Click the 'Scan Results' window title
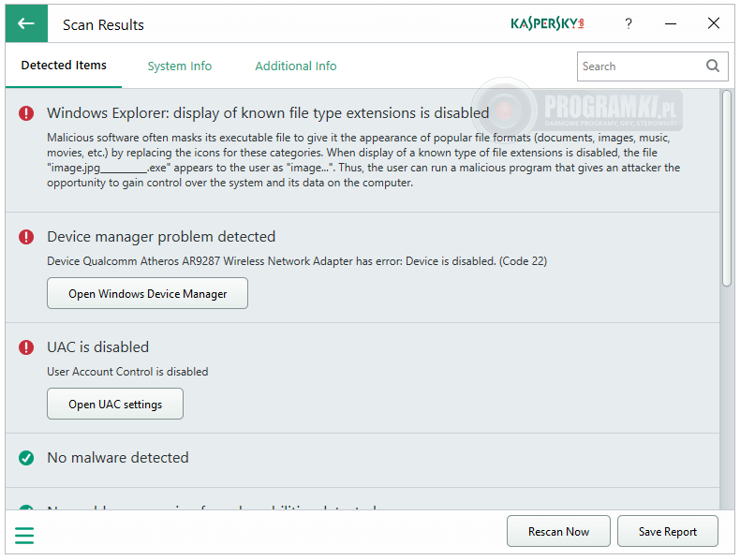This screenshot has width=740, height=560. point(103,25)
